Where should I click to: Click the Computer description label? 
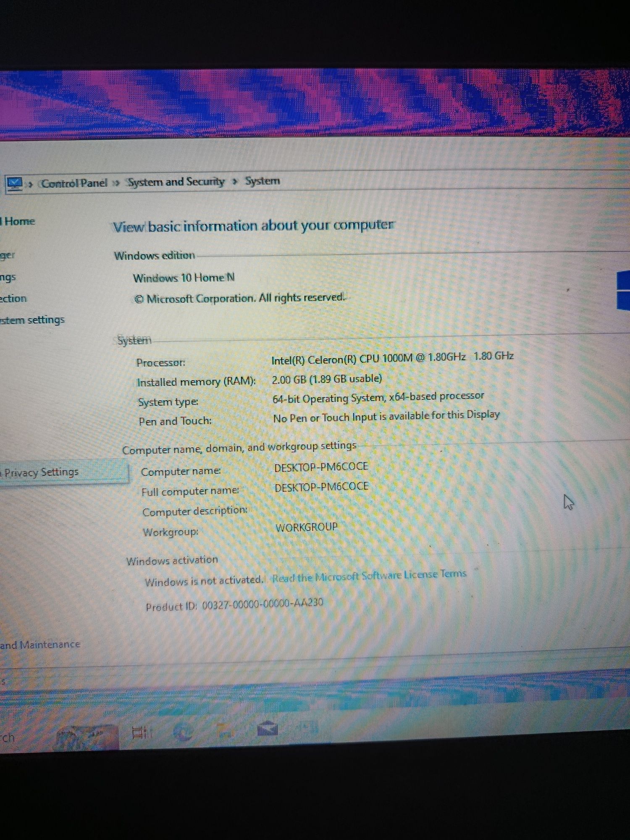pyautogui.click(x=195, y=511)
